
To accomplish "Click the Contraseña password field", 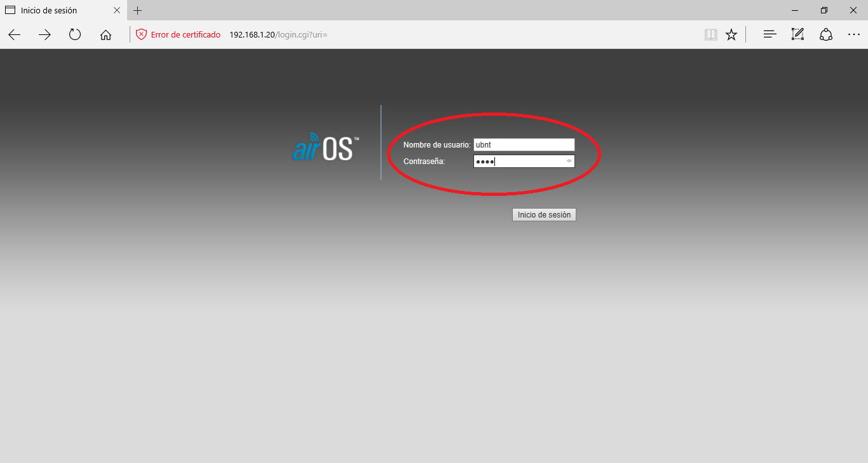I will 524,162.
